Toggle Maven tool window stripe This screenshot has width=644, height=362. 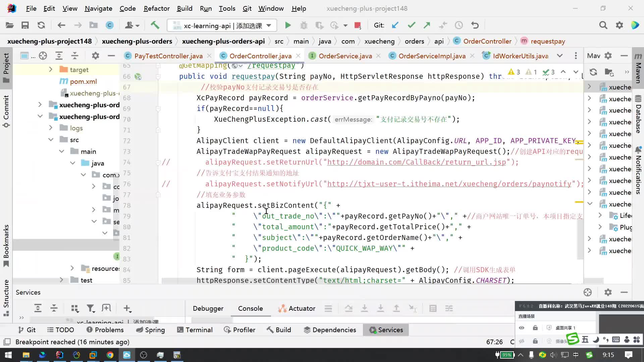click(x=638, y=68)
